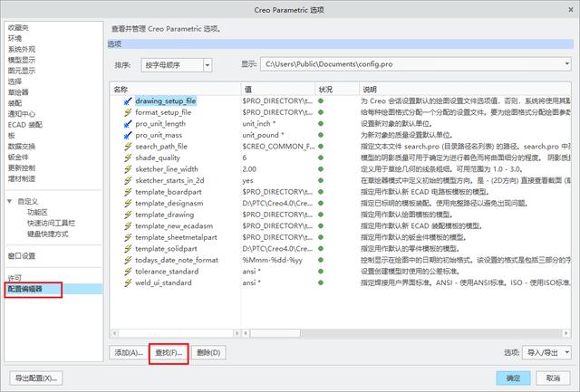
Task: Go to 系统外观 settings category
Action: tap(23, 49)
